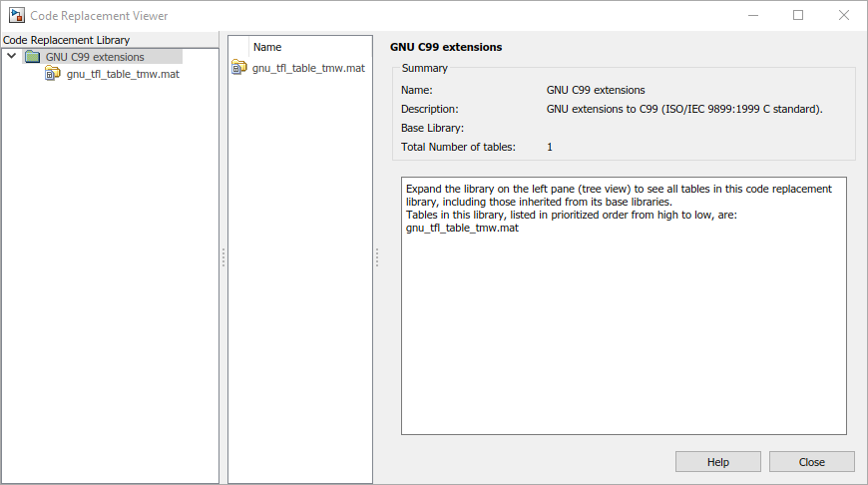
Task: Click the Code Replacement Viewer title bar icon
Action: tap(17, 16)
